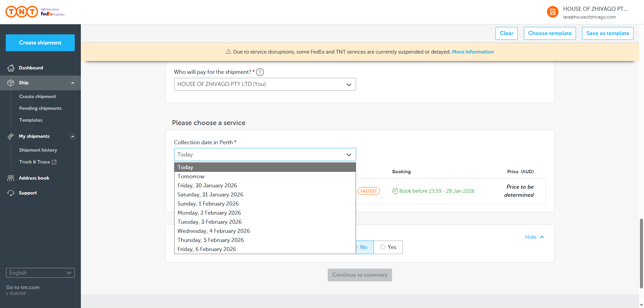Collapse the My shipments section arrow

72,136
